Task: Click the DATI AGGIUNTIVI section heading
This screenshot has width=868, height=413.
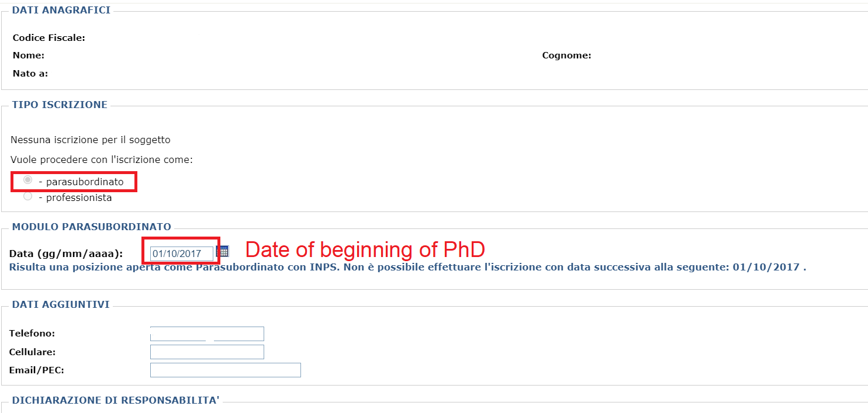Action: tap(61, 304)
